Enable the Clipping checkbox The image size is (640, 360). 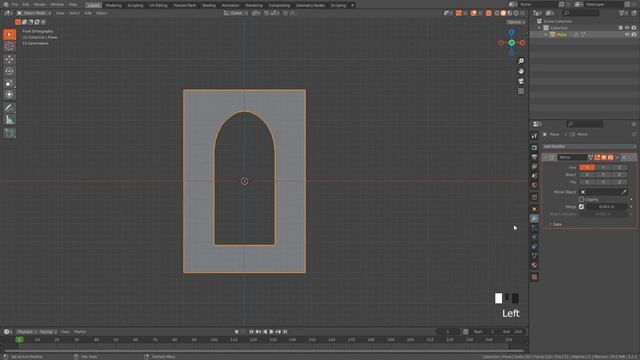click(581, 200)
